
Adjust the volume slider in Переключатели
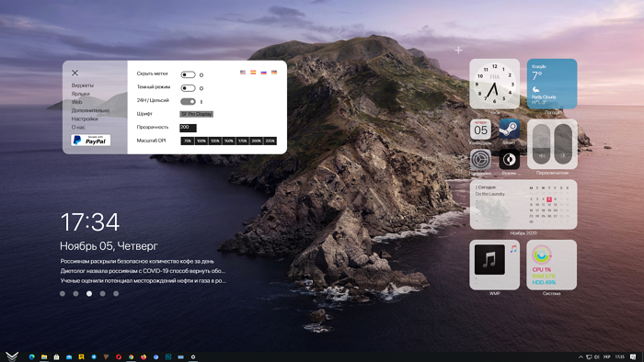click(541, 144)
